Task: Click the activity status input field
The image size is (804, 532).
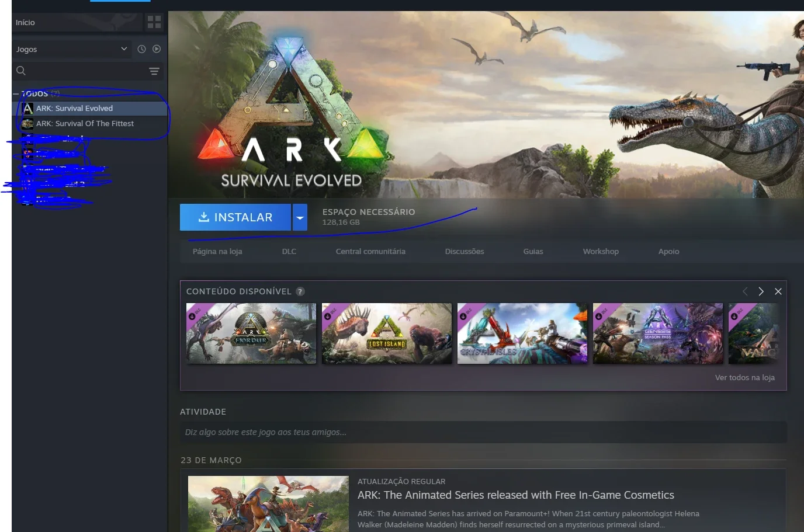Action: click(483, 432)
